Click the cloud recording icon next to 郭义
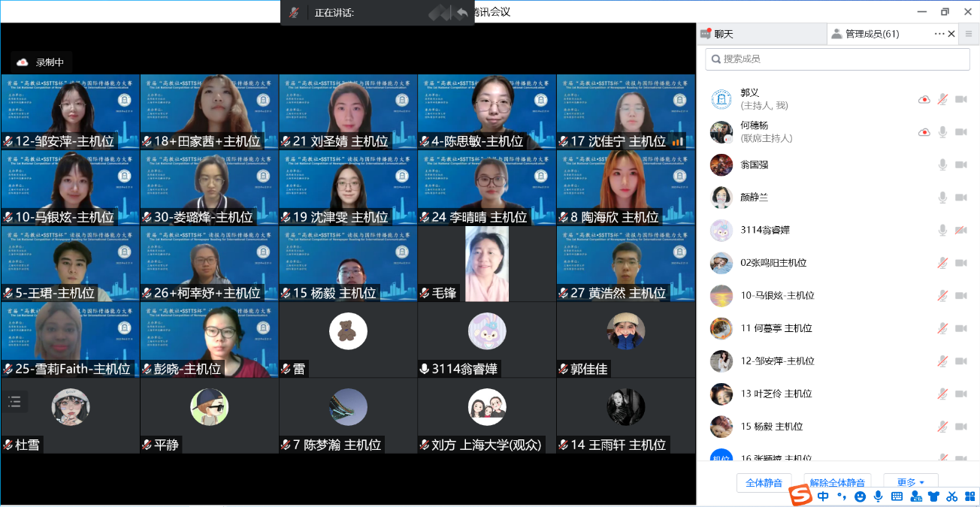Image resolution: width=980 pixels, height=507 pixels. coord(924,99)
